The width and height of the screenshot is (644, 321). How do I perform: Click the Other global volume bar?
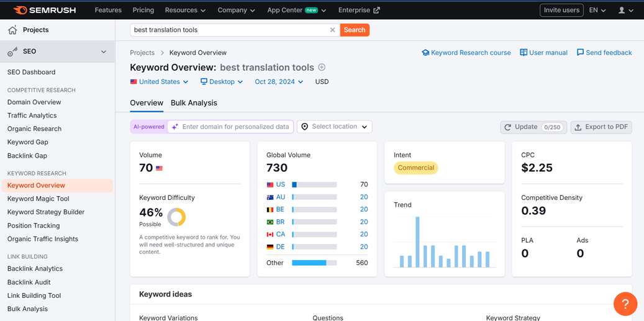tap(314, 263)
